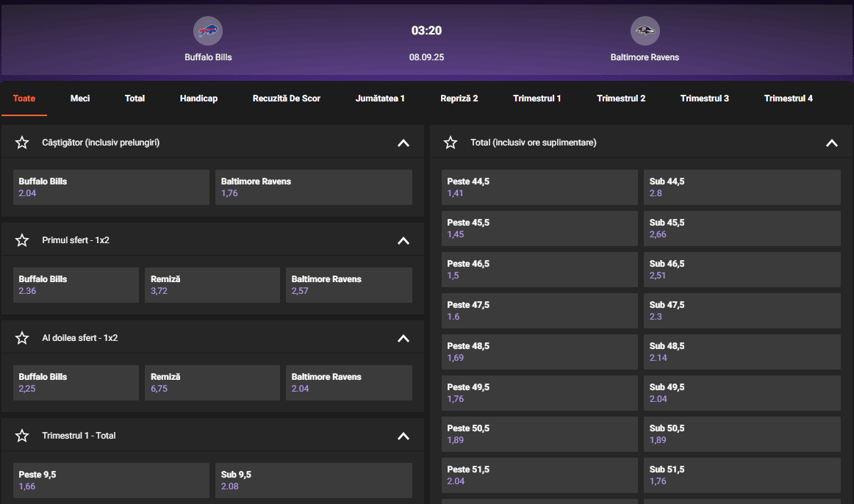The height and width of the screenshot is (504, 854).
Task: Click the Buffalo Bills team name in header
Action: click(x=208, y=57)
